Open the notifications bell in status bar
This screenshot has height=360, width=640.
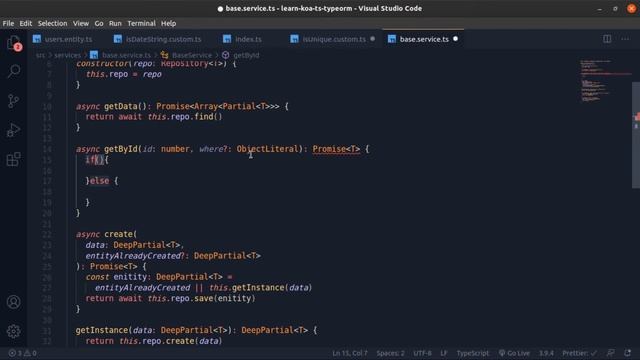tap(627, 353)
